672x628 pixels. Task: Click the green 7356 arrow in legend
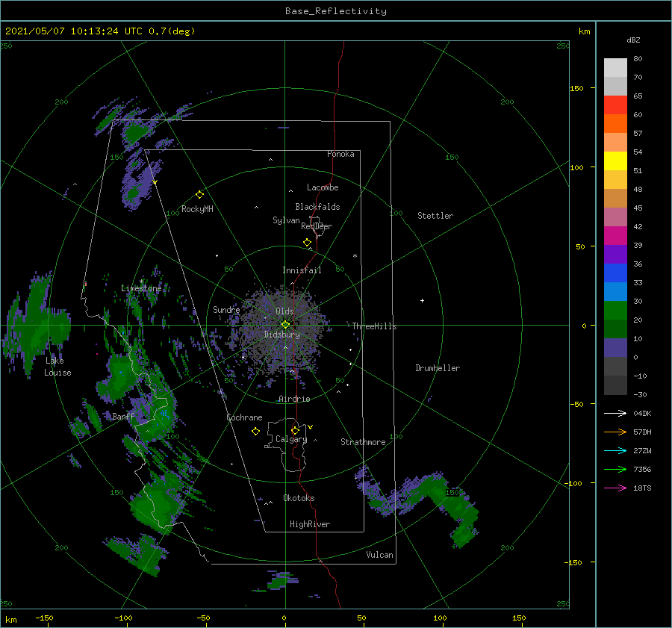coord(615,470)
